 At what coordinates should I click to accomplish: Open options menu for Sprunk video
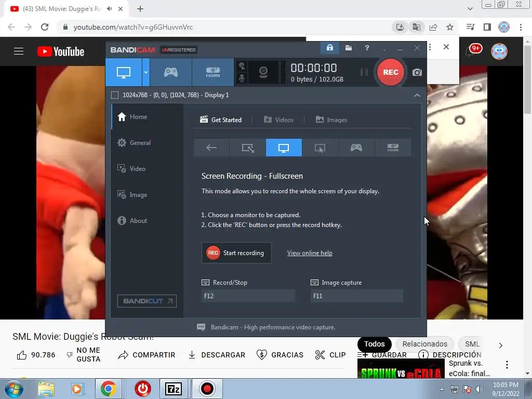coord(507,365)
